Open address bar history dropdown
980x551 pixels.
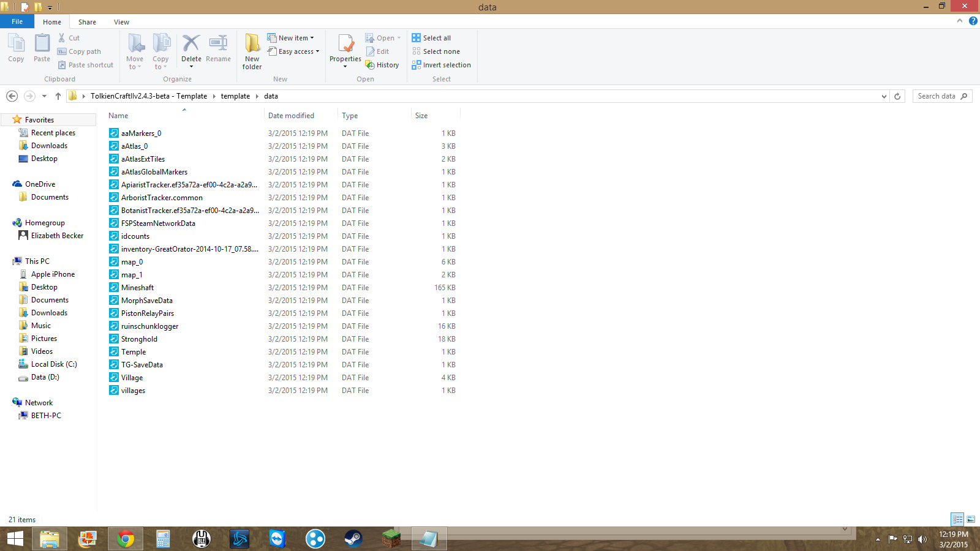pyautogui.click(x=884, y=96)
